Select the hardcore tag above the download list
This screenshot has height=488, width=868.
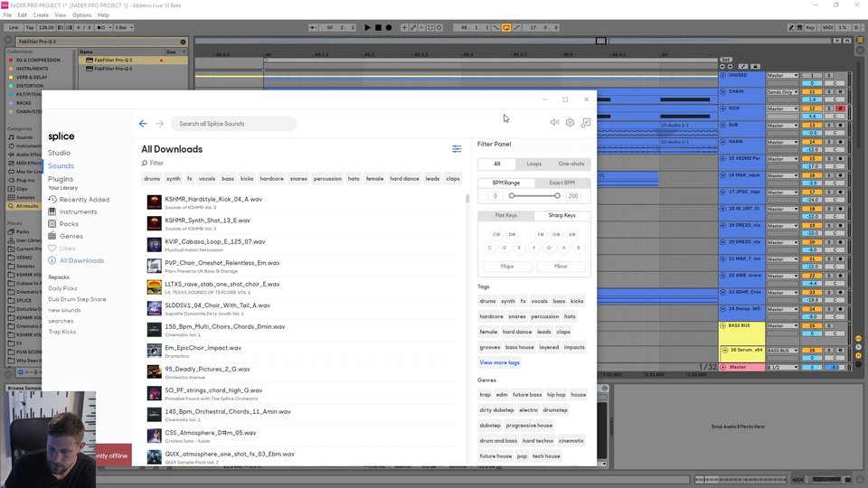click(x=271, y=179)
